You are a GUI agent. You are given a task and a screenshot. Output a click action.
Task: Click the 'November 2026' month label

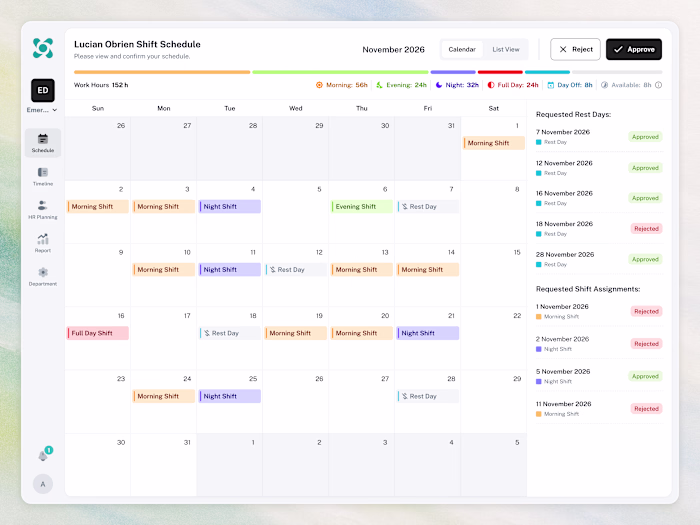pyautogui.click(x=393, y=50)
